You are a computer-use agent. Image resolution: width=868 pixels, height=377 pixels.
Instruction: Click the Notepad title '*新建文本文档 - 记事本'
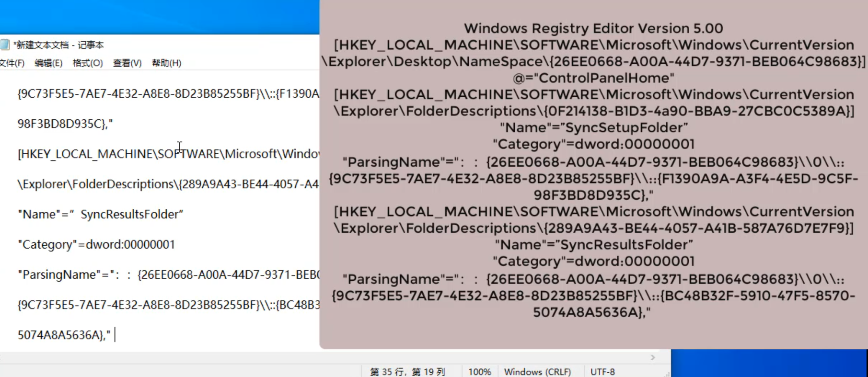(x=58, y=45)
